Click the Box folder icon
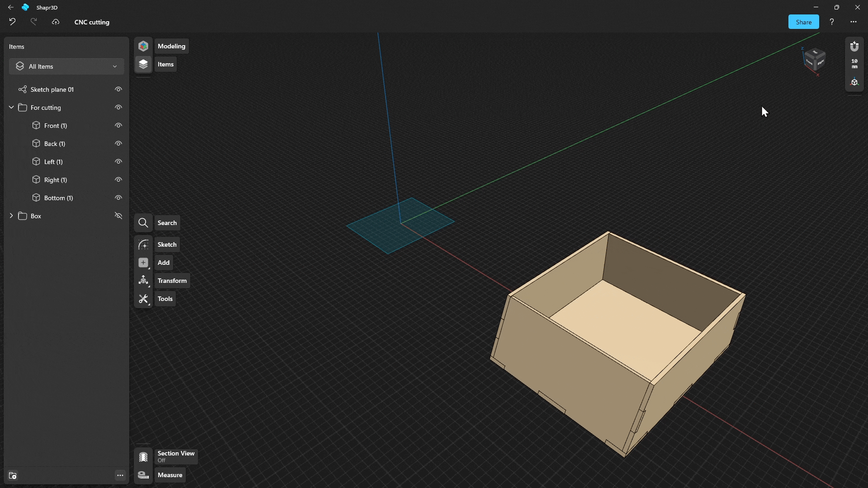 23,216
